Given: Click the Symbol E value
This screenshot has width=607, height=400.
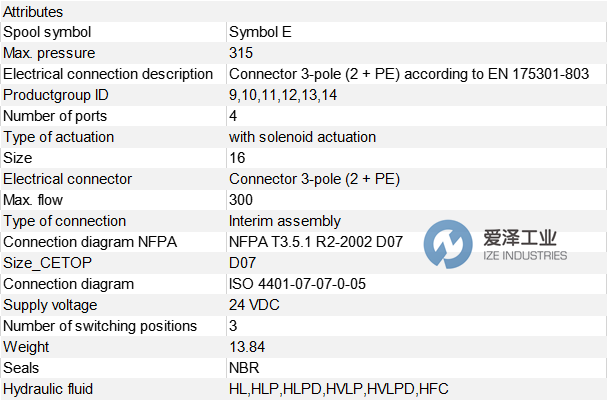Looking at the screenshot, I should (x=261, y=32).
